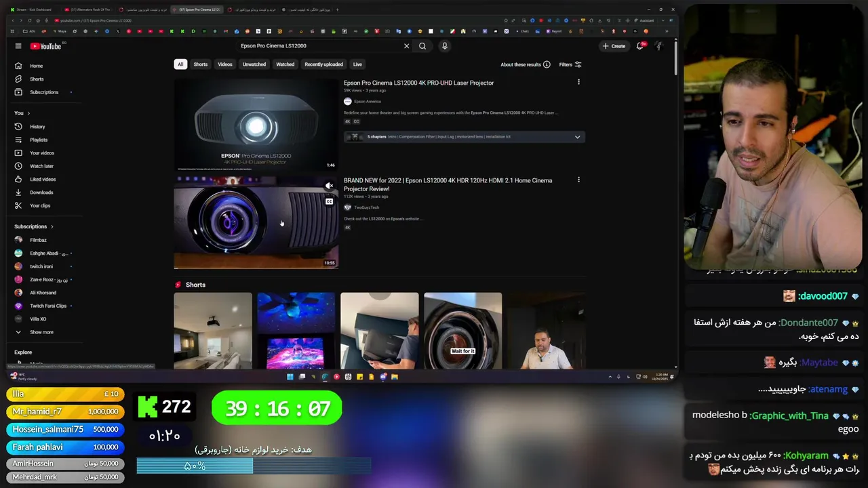
Task: Expand the You section chevron
Action: coord(28,113)
